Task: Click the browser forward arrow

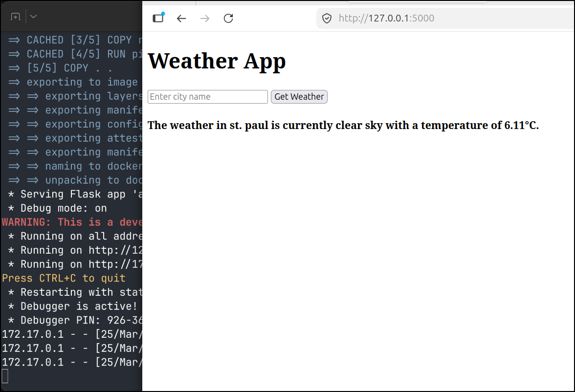Action: tap(205, 19)
